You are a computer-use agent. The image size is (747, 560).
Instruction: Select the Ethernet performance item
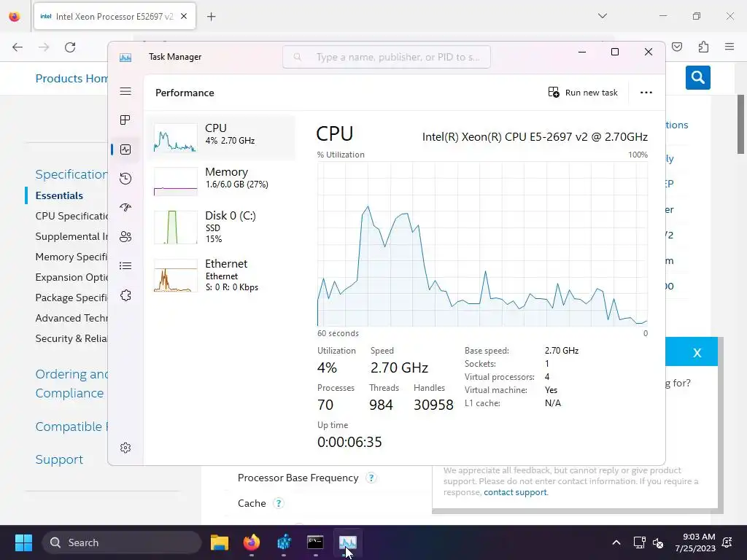click(x=222, y=275)
